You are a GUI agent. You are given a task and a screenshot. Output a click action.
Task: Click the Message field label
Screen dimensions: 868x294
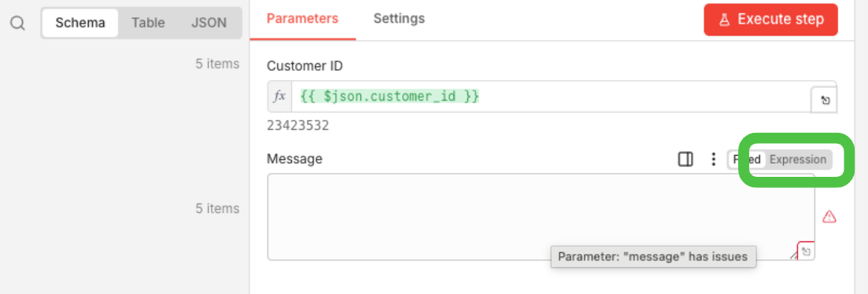coord(294,160)
